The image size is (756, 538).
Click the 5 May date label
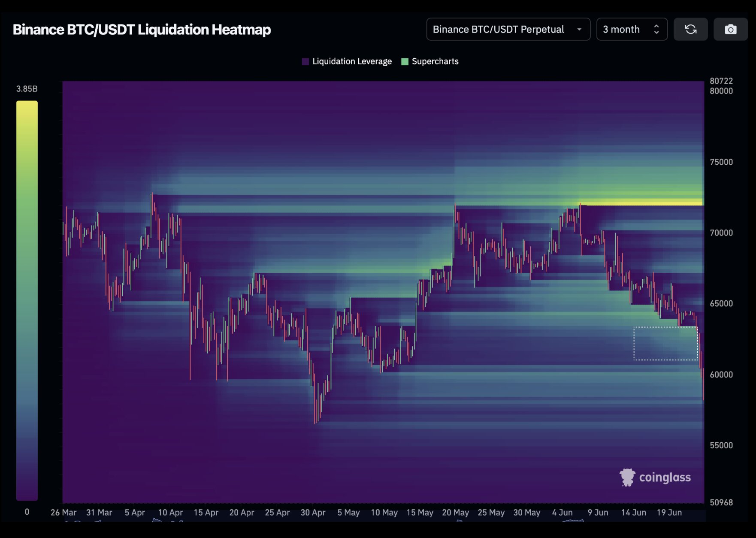pos(348,512)
